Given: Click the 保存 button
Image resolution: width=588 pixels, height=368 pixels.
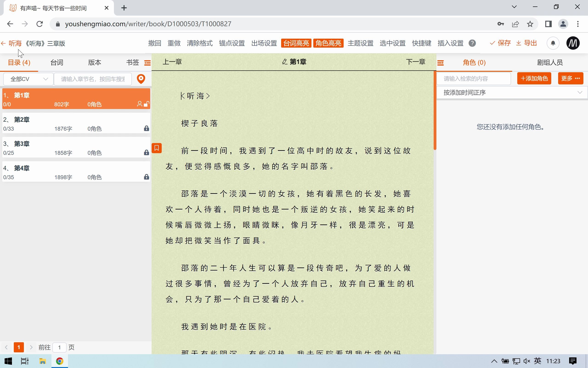Looking at the screenshot, I should pos(500,43).
